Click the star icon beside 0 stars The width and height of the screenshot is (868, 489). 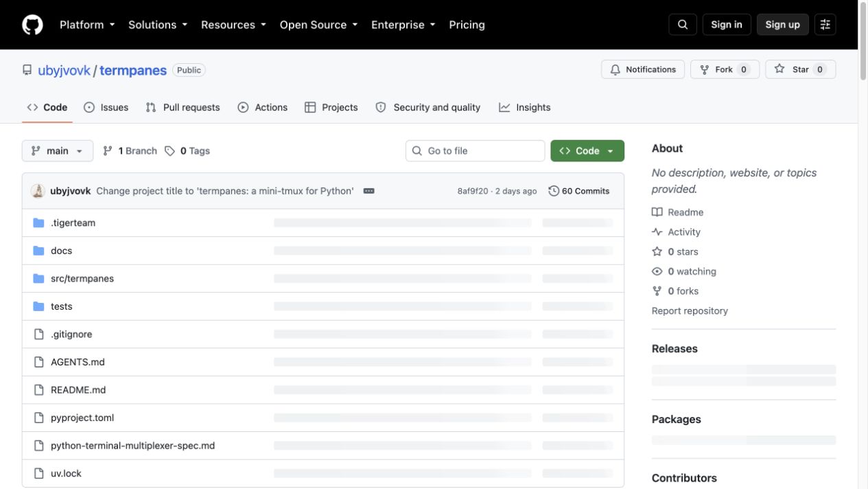(x=657, y=251)
